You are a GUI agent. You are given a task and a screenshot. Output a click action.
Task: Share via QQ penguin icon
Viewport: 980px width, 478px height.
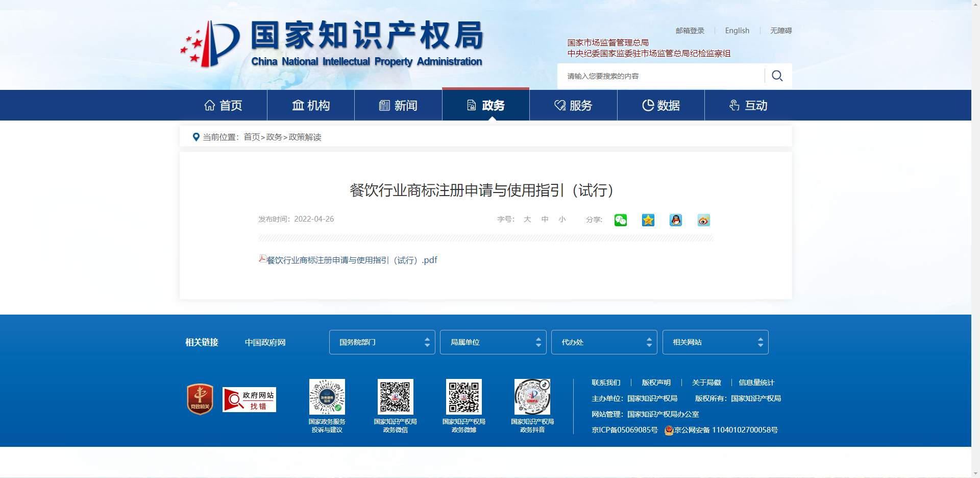pyautogui.click(x=675, y=220)
